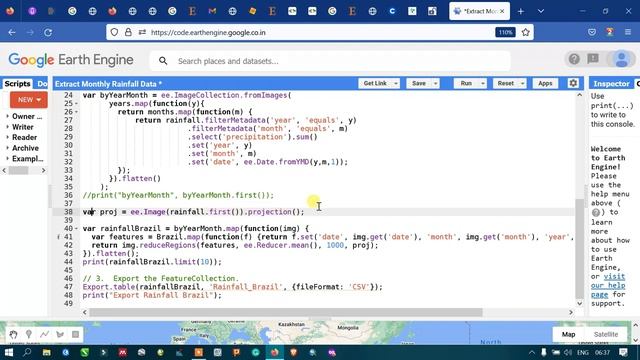This screenshot has width=640, height=360.
Task: Click the 110% zoom level indicator
Action: (505, 32)
